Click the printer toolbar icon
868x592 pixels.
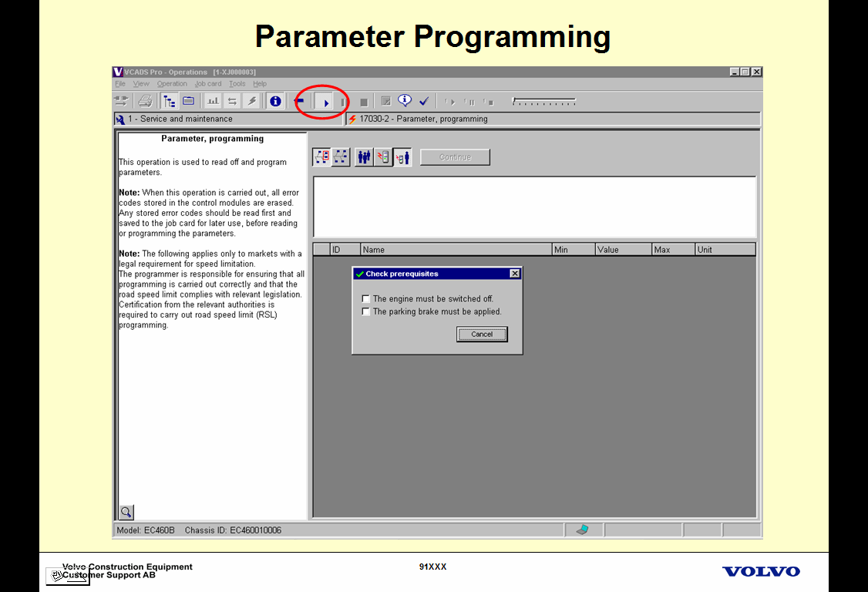pos(145,101)
